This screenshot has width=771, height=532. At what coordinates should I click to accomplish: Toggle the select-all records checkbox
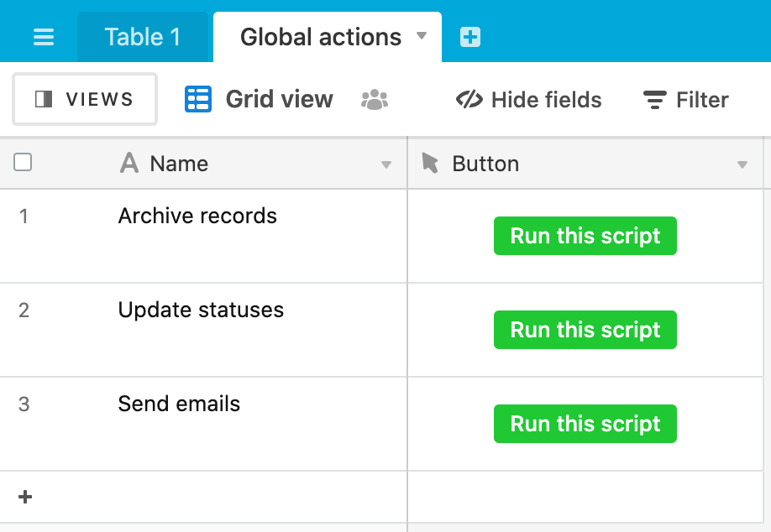point(23,162)
